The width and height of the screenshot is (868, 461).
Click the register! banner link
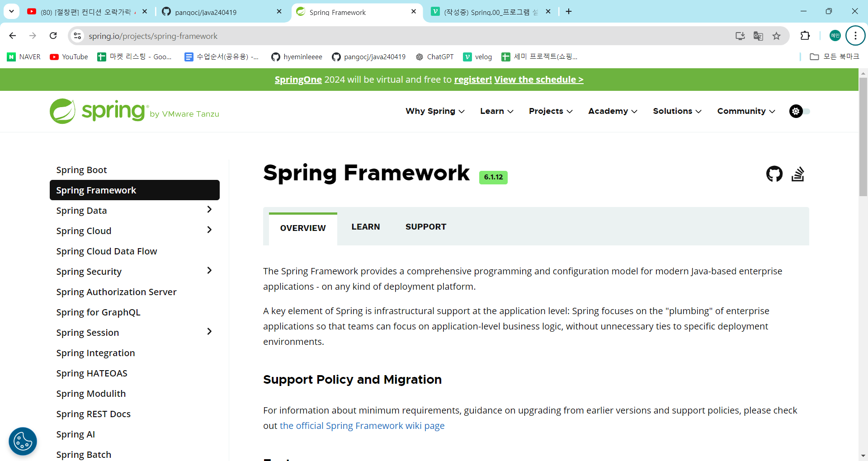click(473, 80)
